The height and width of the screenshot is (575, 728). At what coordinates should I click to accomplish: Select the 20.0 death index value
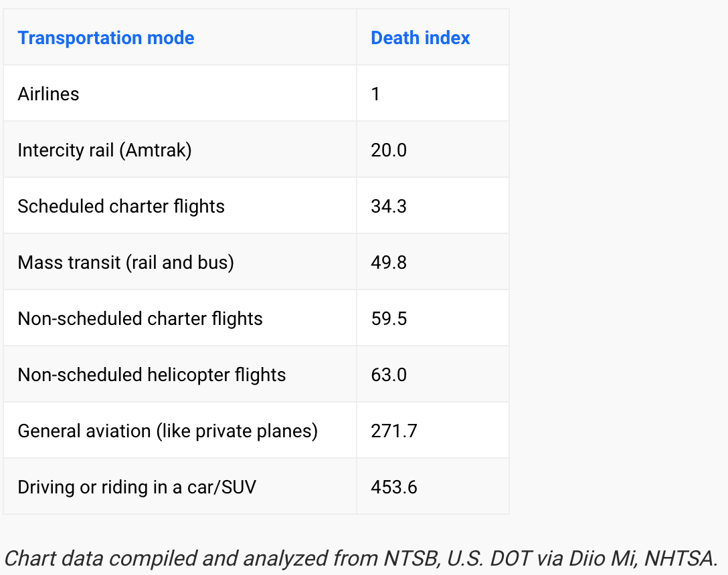389,150
